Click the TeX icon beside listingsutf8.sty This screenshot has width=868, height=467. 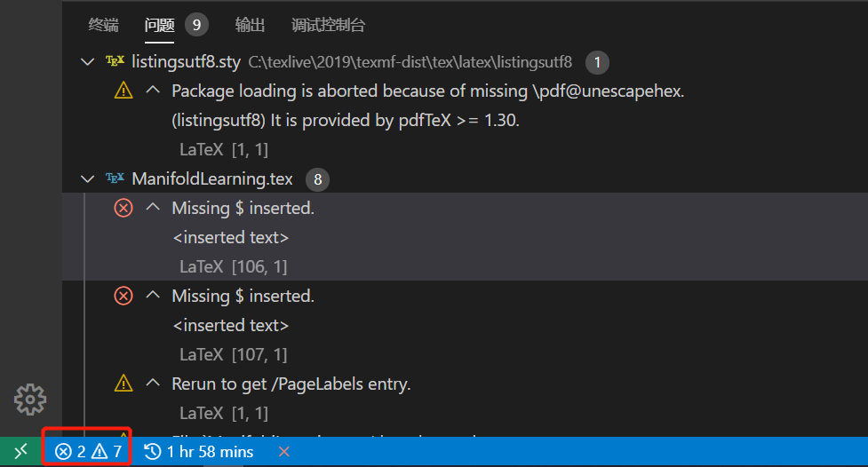pyautogui.click(x=115, y=61)
